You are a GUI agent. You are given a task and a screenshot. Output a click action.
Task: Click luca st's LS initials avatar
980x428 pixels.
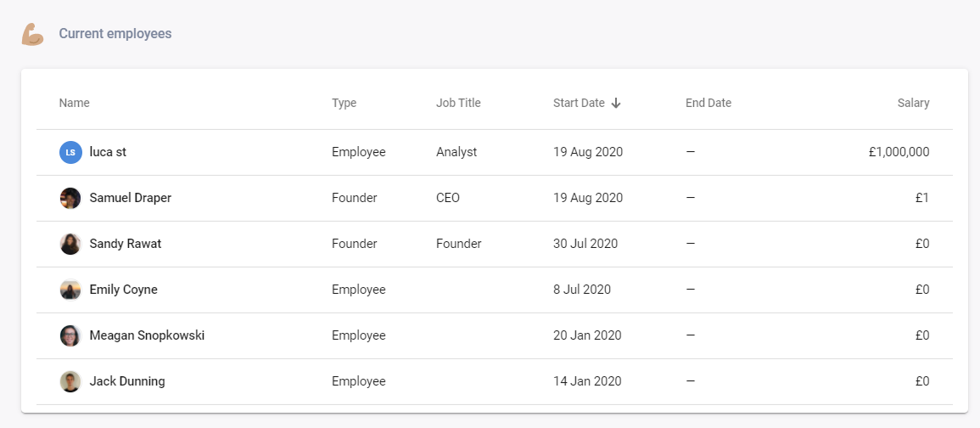coord(70,152)
